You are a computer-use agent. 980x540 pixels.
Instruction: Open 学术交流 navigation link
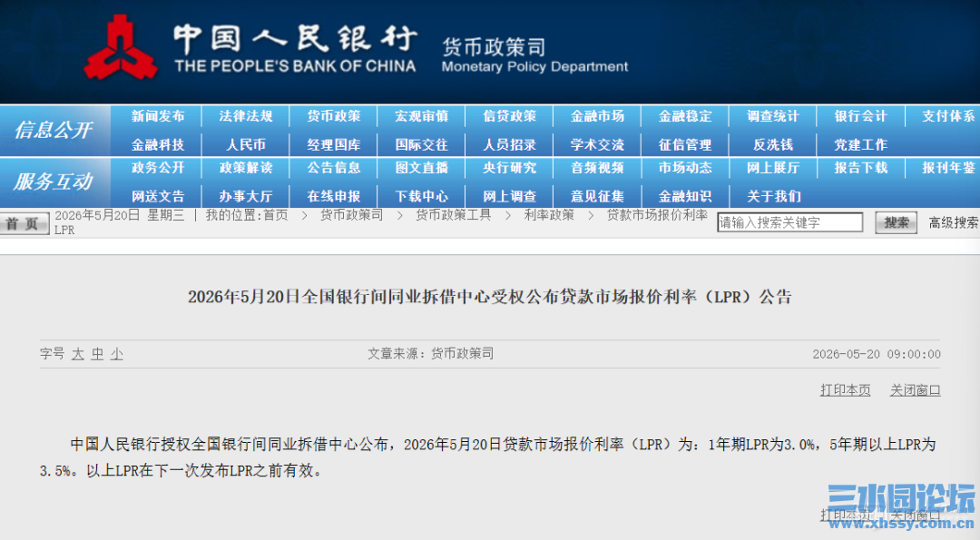click(x=597, y=145)
